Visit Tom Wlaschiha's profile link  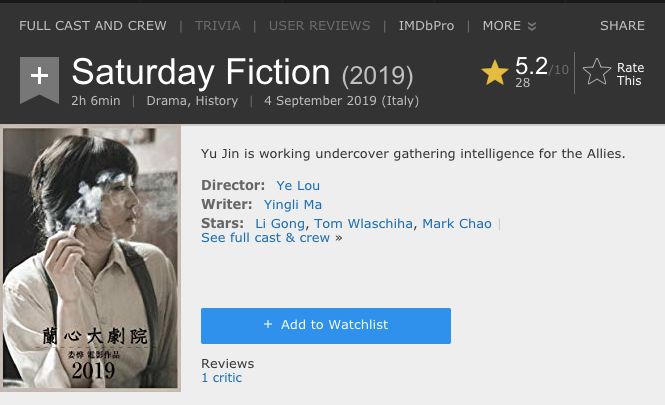[363, 223]
